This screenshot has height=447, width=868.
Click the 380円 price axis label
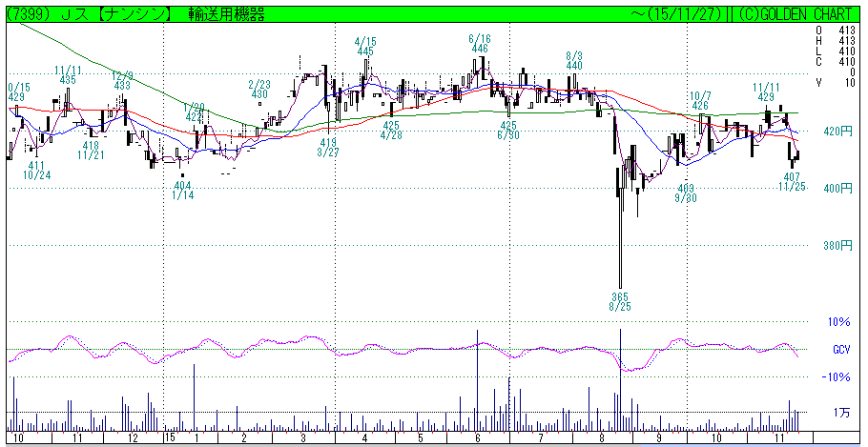click(x=838, y=245)
